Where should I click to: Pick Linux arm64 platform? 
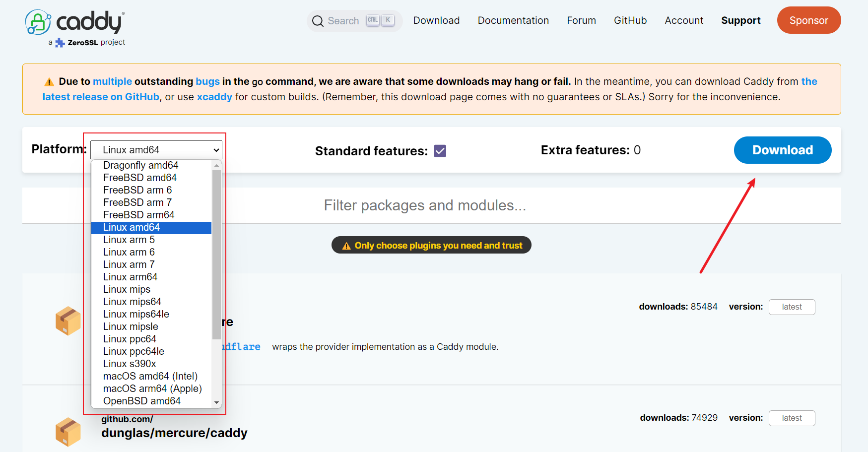[x=151, y=277]
